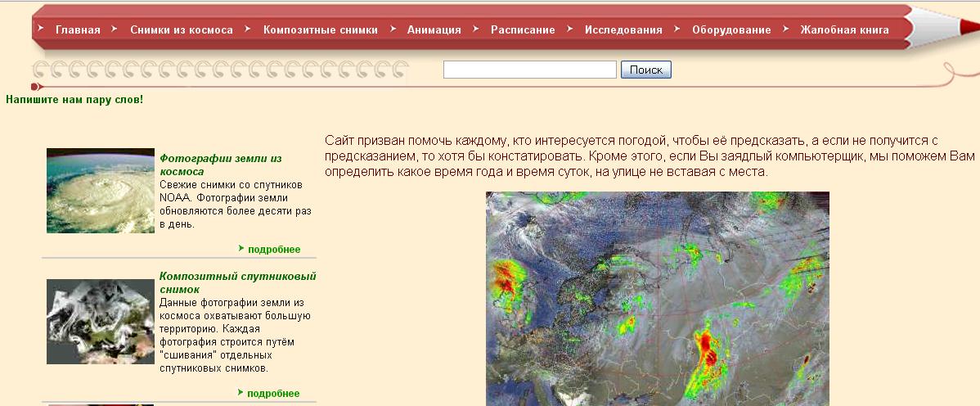Click the arrow icon before Жалобная книга

(x=786, y=28)
